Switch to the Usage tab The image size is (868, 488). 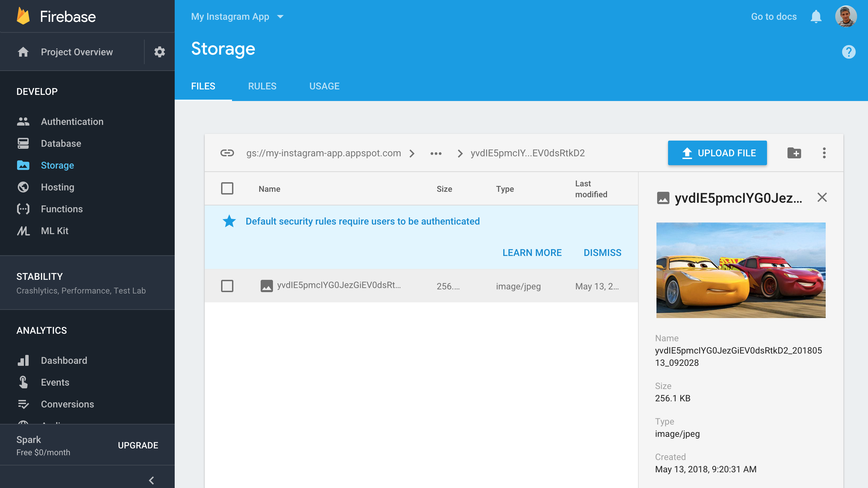pyautogui.click(x=324, y=86)
